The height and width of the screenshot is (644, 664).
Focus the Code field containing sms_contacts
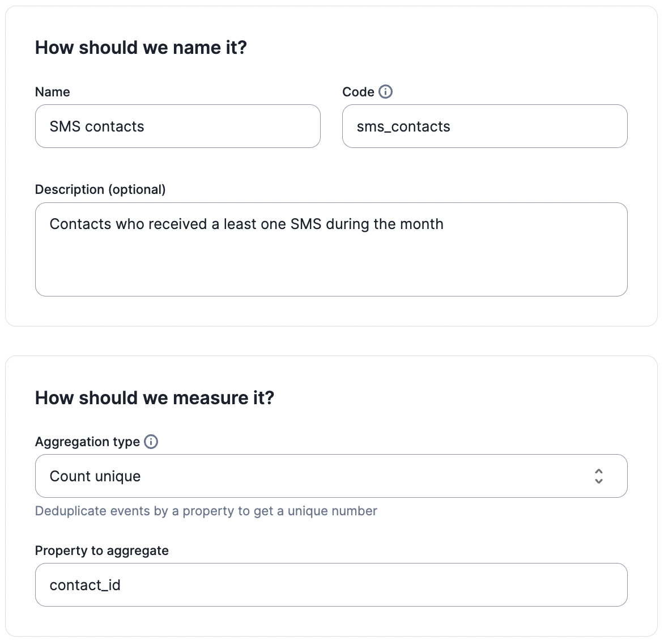pyautogui.click(x=485, y=126)
